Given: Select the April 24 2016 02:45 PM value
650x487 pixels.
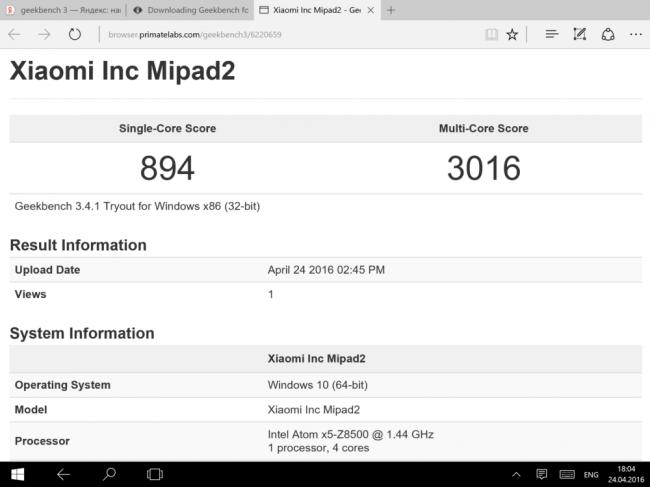Looking at the screenshot, I should pyautogui.click(x=326, y=270).
